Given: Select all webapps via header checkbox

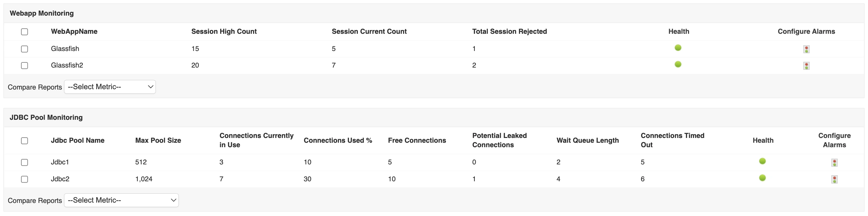Looking at the screenshot, I should [x=24, y=32].
